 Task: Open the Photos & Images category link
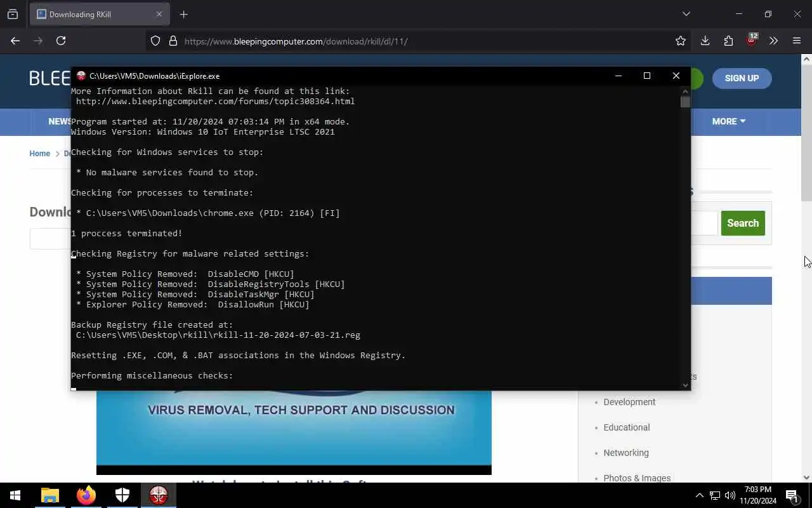637,478
